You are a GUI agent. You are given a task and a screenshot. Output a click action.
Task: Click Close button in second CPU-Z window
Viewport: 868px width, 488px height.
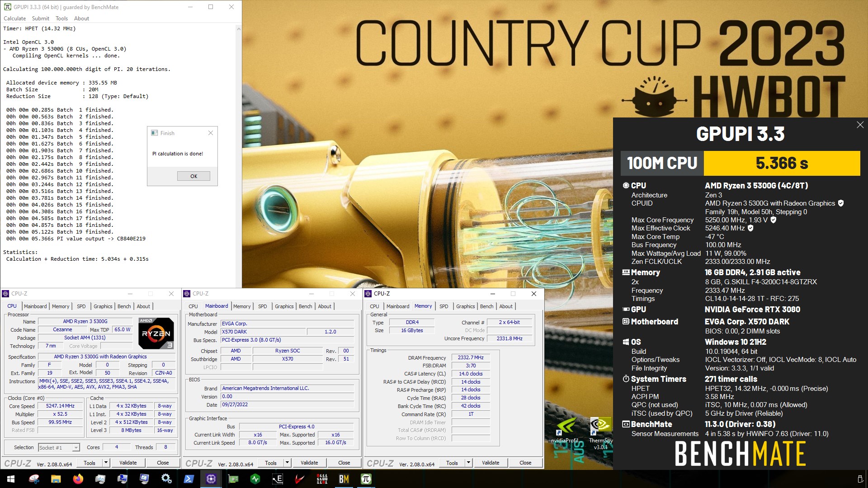tap(344, 463)
